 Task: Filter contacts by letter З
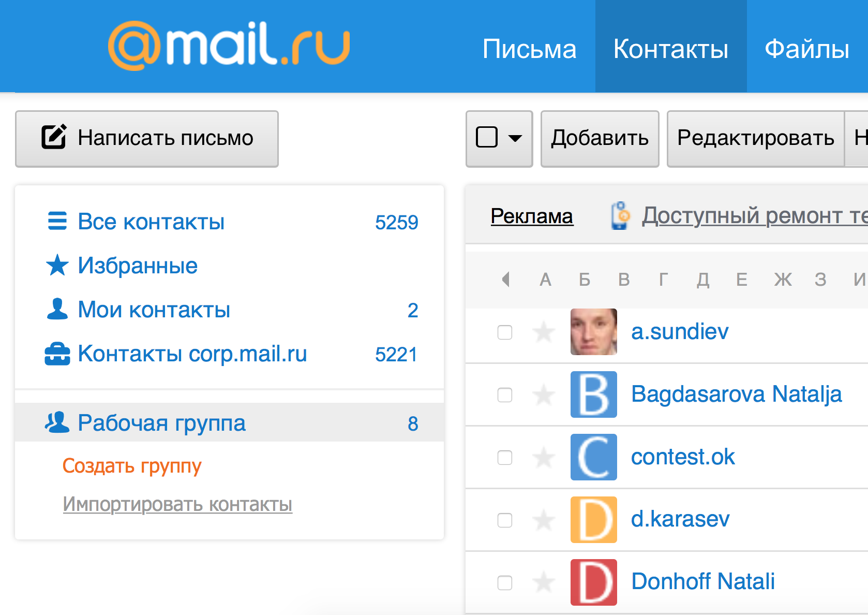coord(820,280)
